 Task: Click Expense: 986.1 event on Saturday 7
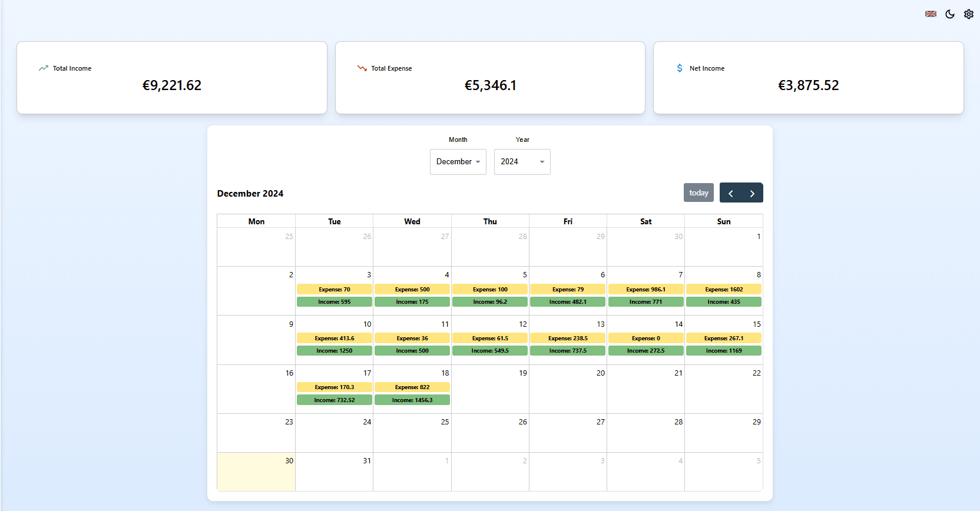pyautogui.click(x=645, y=290)
